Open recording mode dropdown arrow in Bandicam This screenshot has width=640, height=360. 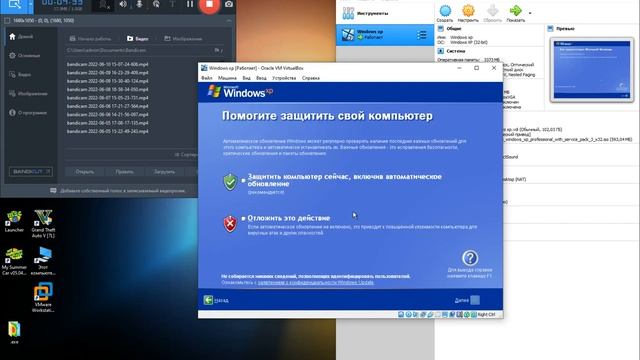coord(31,5)
